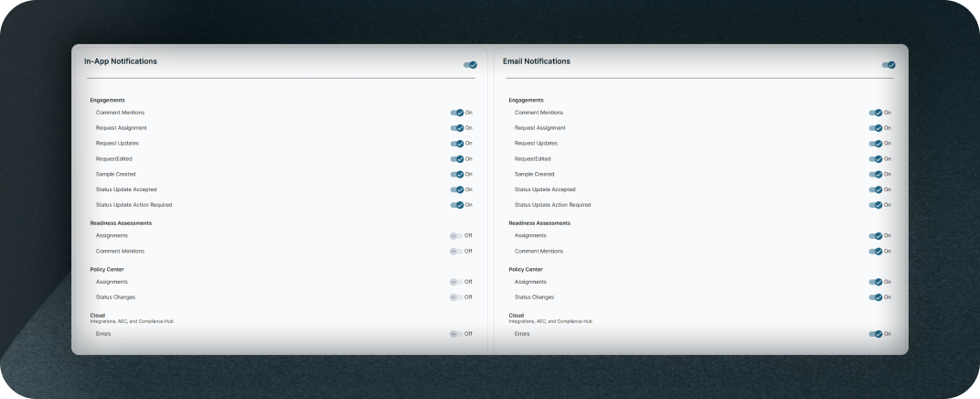980x399 pixels.
Task: Click Email 'Request Assignment' label
Action: (540, 128)
